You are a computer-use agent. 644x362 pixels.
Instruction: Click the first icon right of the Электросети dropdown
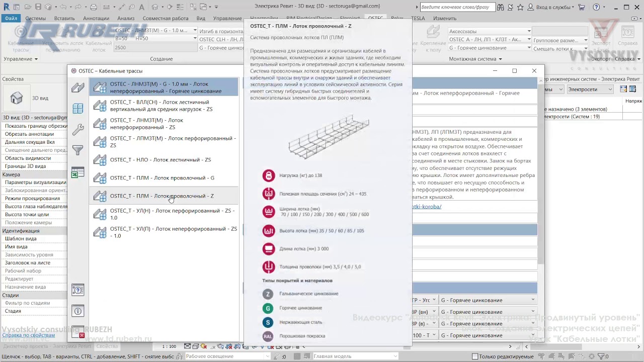[624, 89]
